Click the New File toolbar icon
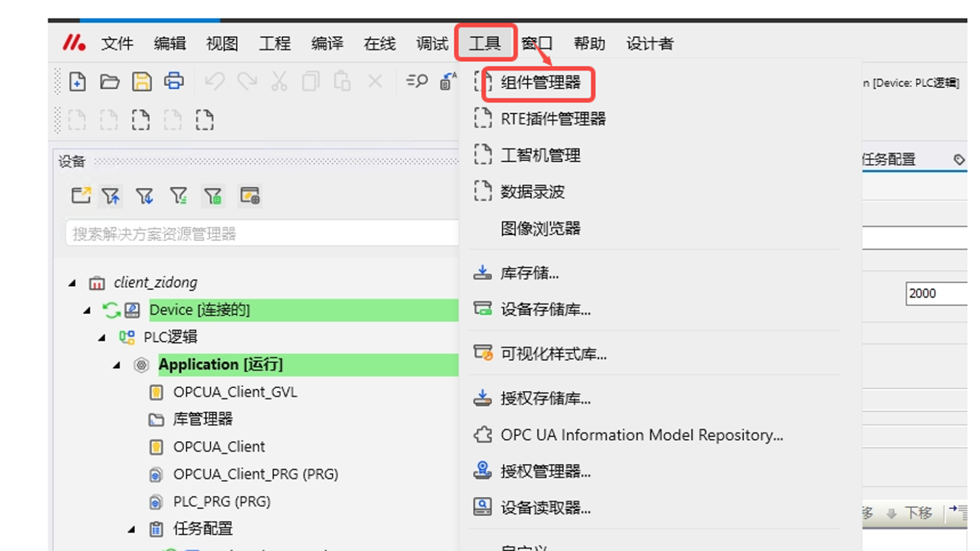980x551 pixels. [77, 82]
